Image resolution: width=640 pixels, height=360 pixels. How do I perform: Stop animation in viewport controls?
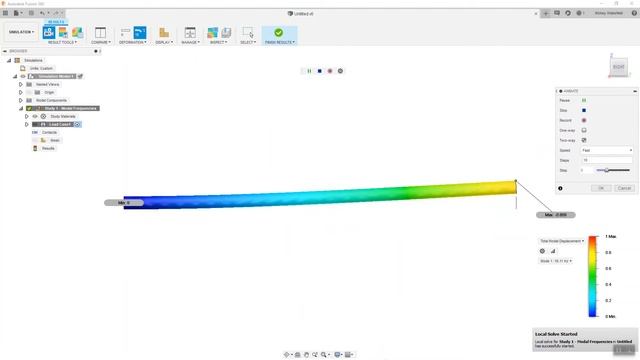click(320, 71)
